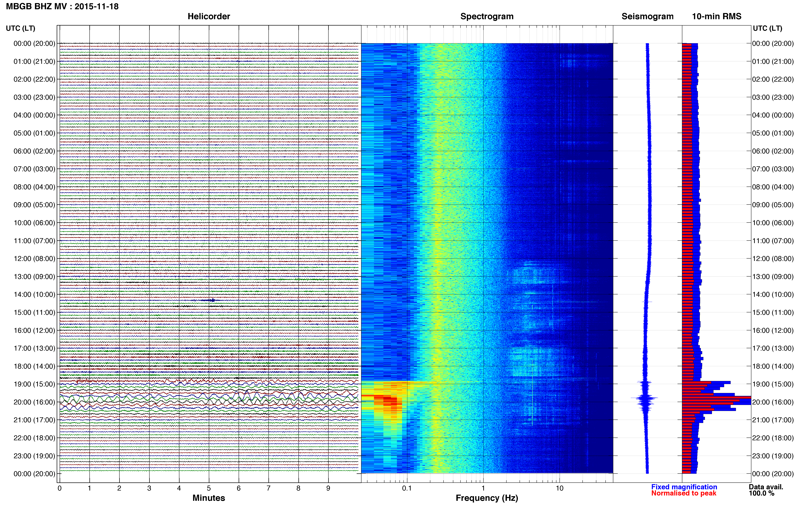This screenshot has width=812, height=508.
Task: Select '23:00 (19:00)' on the right time axis
Action: [773, 456]
